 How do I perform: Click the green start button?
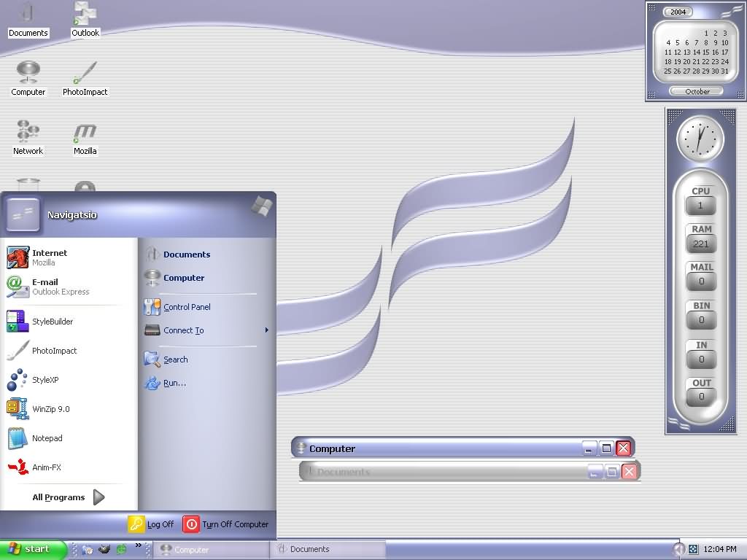pyautogui.click(x=32, y=550)
